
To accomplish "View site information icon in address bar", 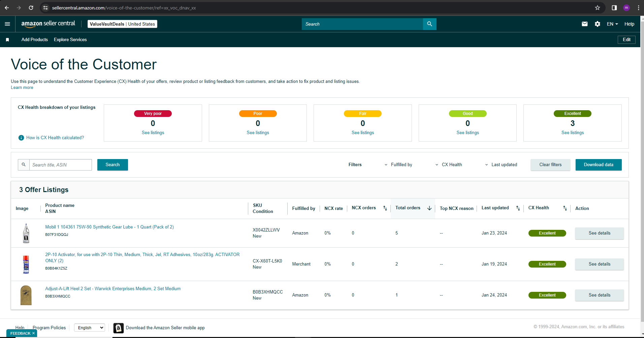I will [x=45, y=8].
